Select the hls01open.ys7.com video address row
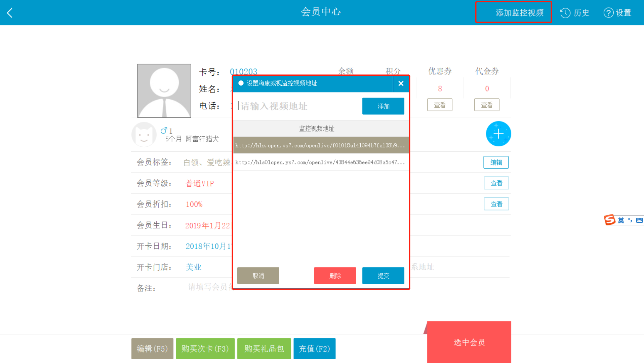This screenshot has height=363, width=644. (x=321, y=162)
